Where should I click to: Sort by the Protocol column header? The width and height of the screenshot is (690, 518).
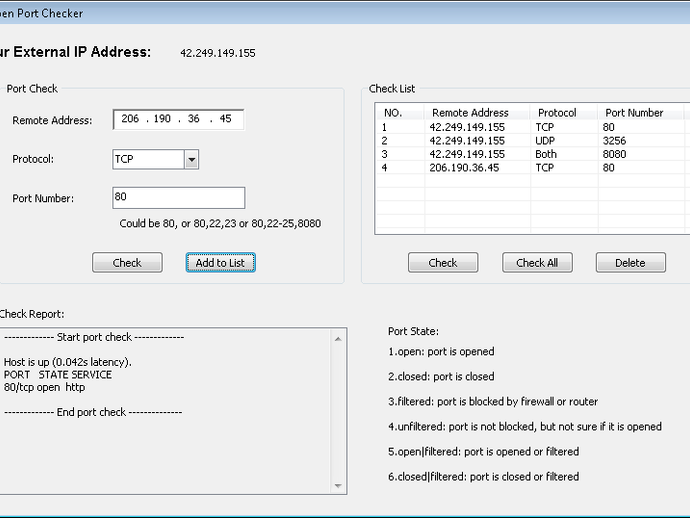[x=564, y=113]
